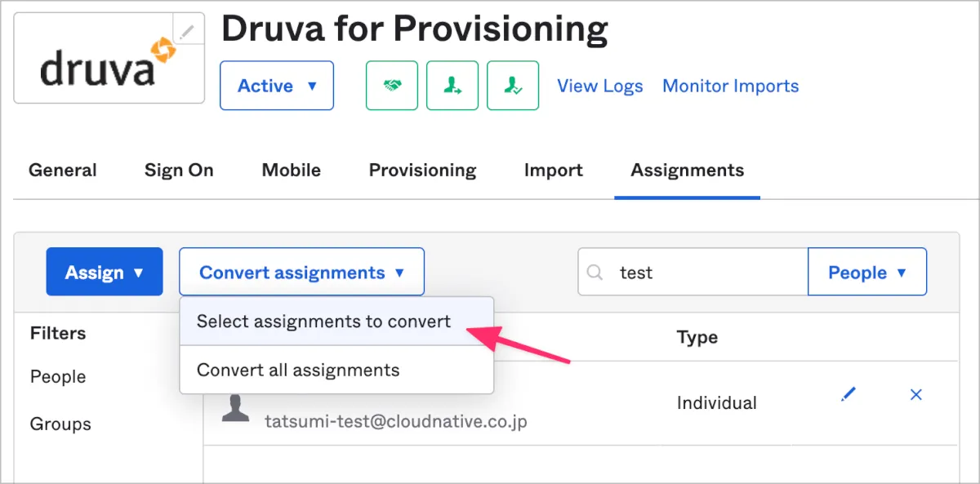Screen dimensions: 980x484
Task: Click the user checkmark icon button
Action: (x=513, y=86)
